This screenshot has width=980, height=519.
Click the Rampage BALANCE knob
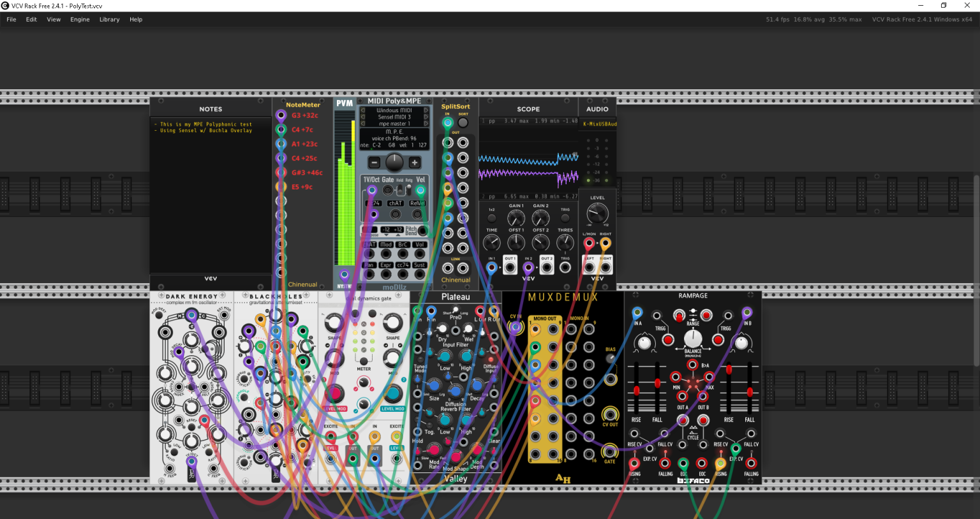point(693,339)
